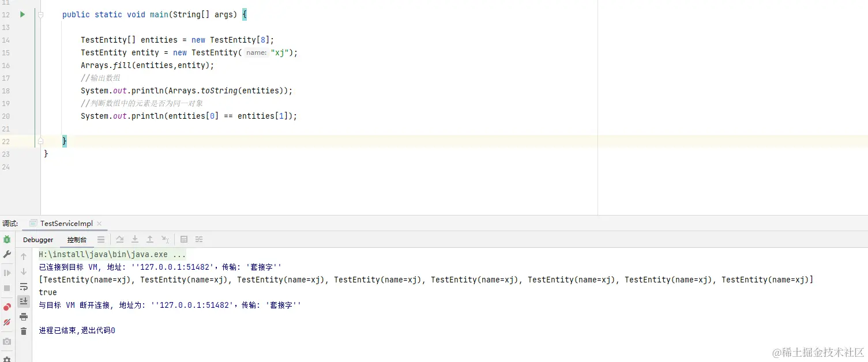Select the Step Into debug action
Image resolution: width=868 pixels, height=362 pixels.
[x=135, y=239]
